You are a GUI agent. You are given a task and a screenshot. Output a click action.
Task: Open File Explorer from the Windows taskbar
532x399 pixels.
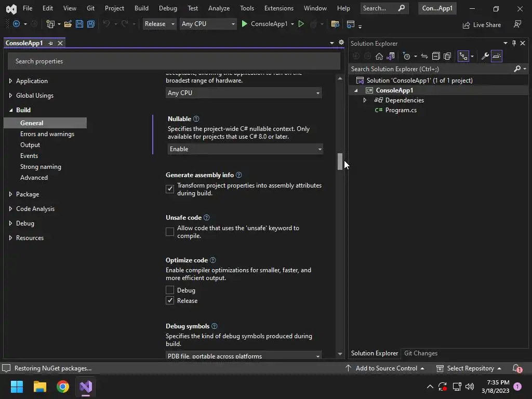pos(39,387)
